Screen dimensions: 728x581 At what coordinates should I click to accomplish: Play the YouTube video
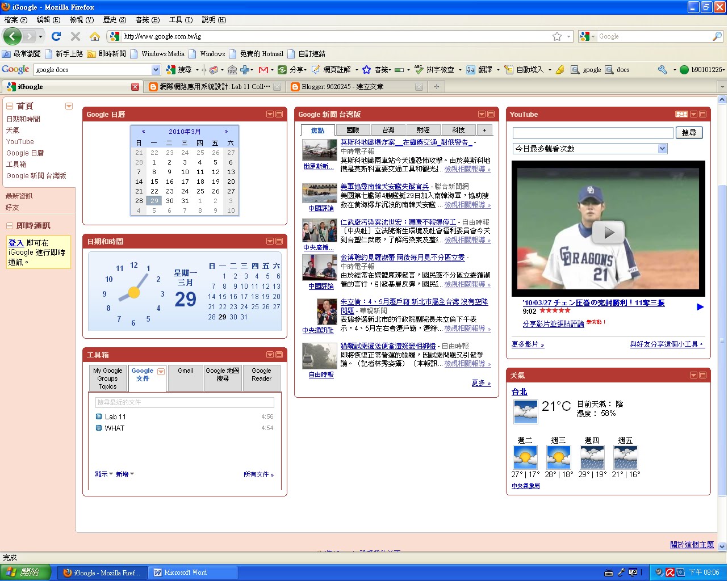coord(608,233)
